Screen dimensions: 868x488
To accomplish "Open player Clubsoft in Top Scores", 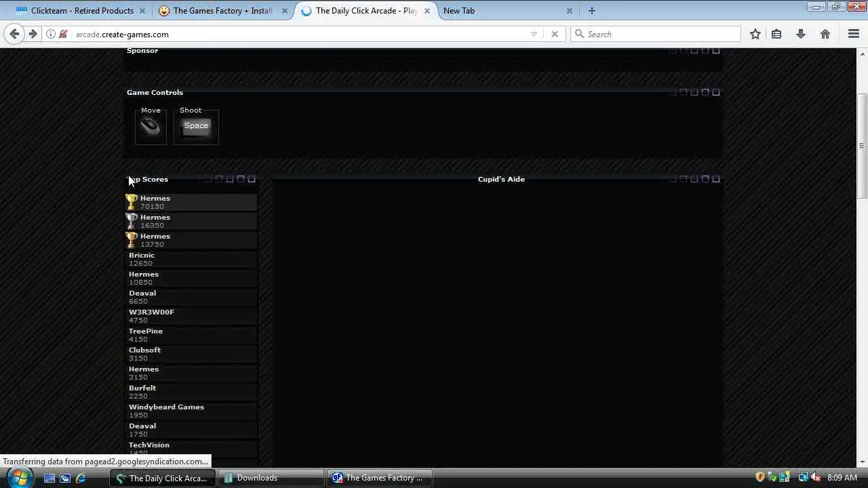I will point(144,350).
